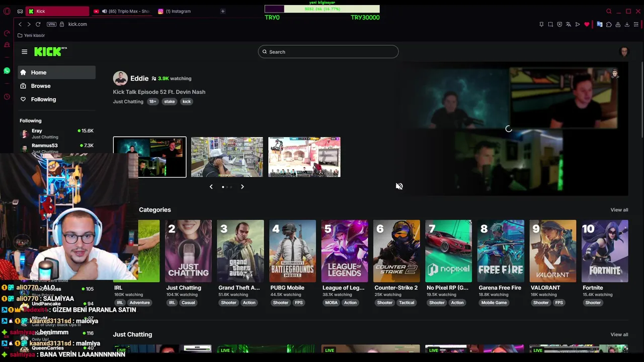The height and width of the screenshot is (362, 644).
Task: Take a snapshot with the capture icon
Action: click(550, 24)
